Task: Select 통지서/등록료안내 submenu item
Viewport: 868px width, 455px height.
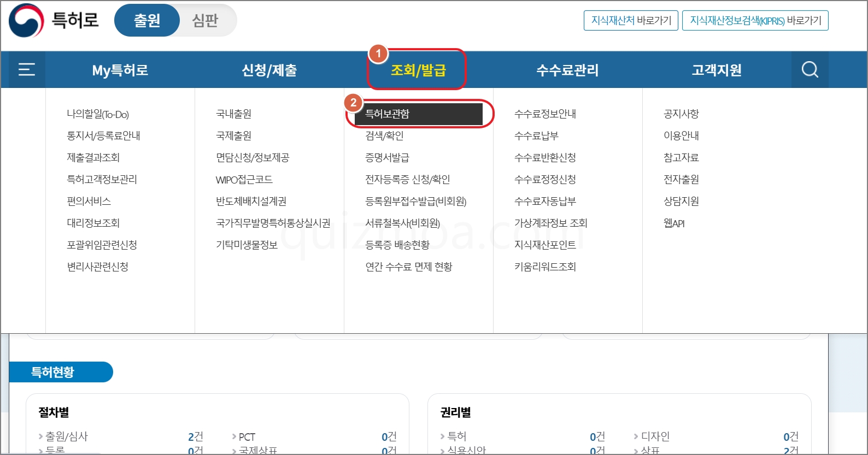Action: 103,136
